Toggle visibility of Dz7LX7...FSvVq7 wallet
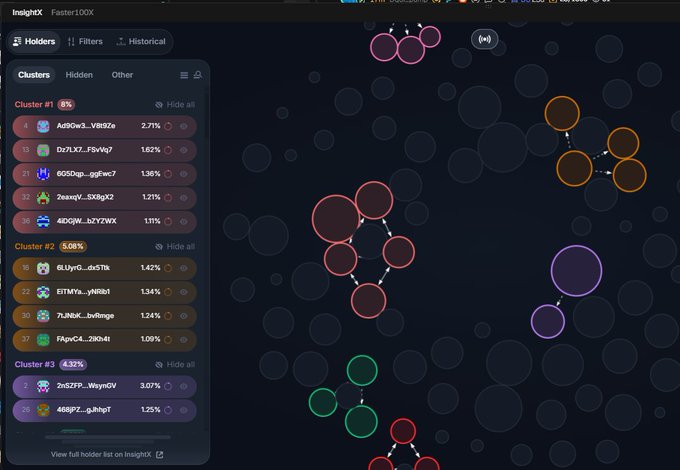This screenshot has height=470, width=680. click(x=184, y=150)
